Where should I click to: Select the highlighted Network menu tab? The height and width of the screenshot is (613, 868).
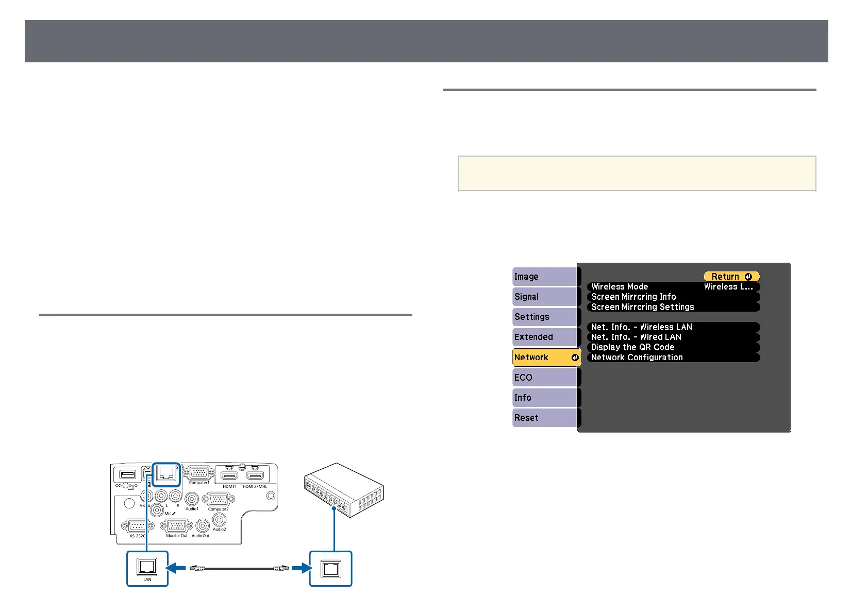click(x=546, y=357)
